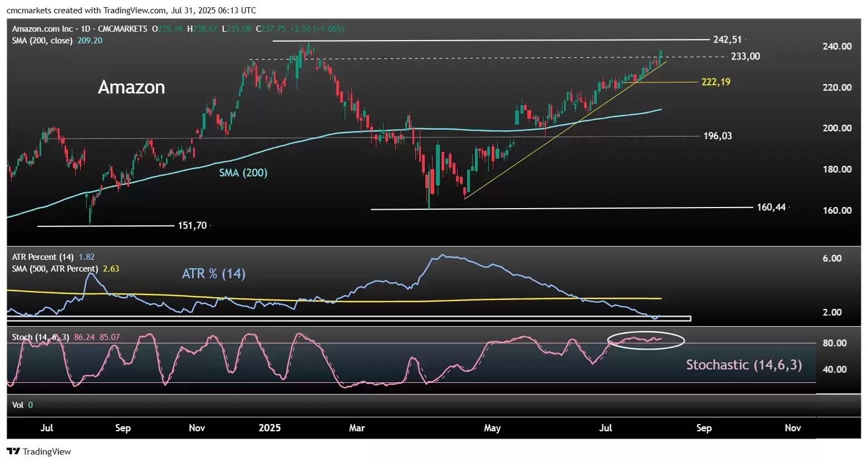Select the ATR % (14) text annotation

pyautogui.click(x=214, y=273)
